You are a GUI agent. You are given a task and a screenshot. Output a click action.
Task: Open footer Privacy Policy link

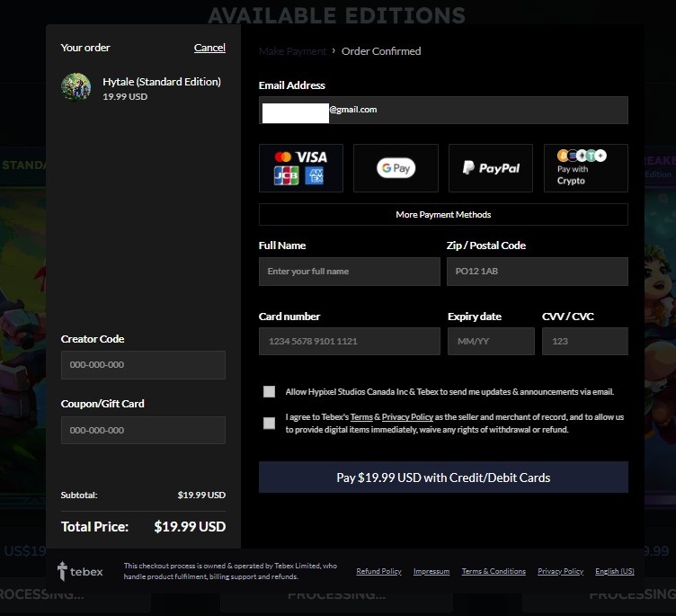pos(560,571)
